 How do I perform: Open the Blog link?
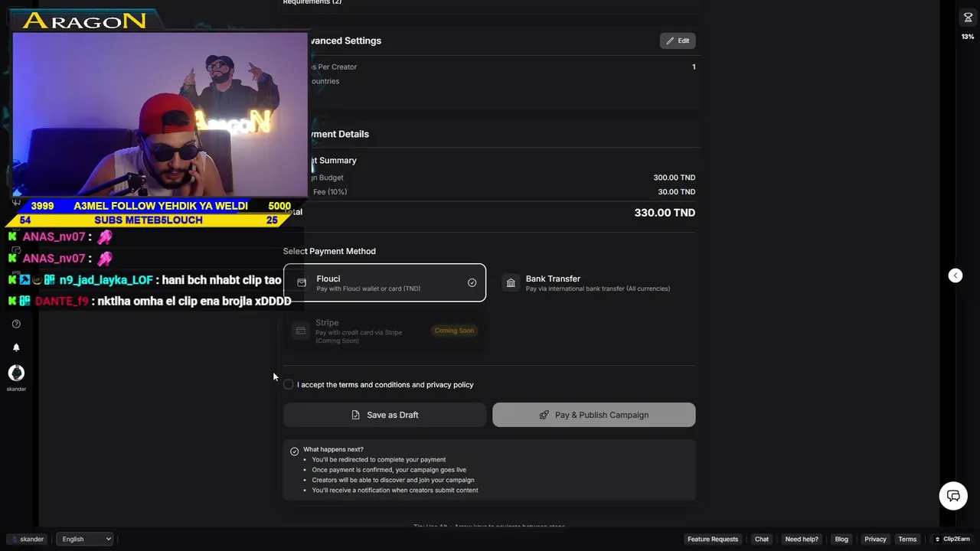pyautogui.click(x=841, y=539)
